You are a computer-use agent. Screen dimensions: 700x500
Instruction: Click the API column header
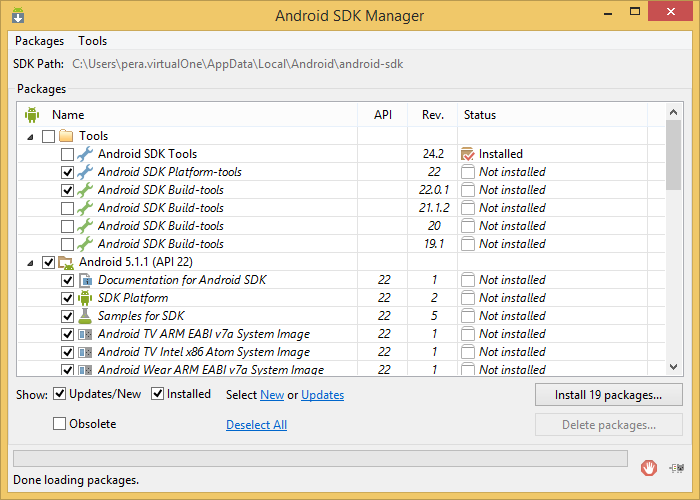tap(383, 115)
